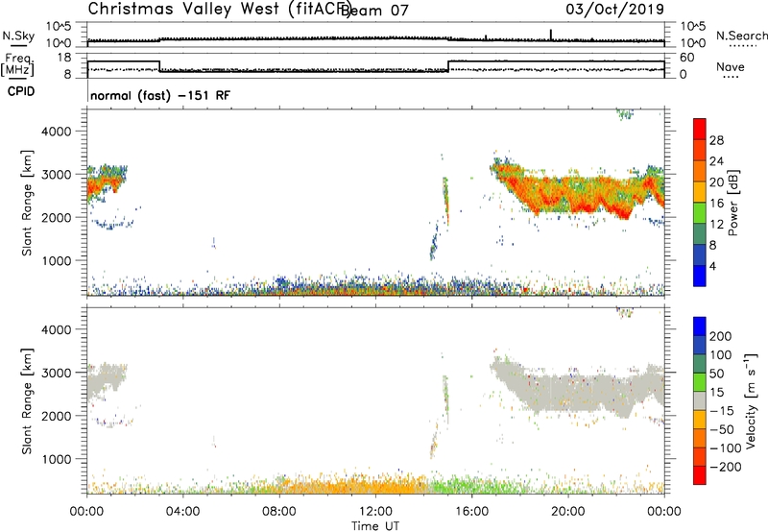Screen dimensions: 768x532
Task: Select the Time UT axis title
Action: (x=375, y=526)
